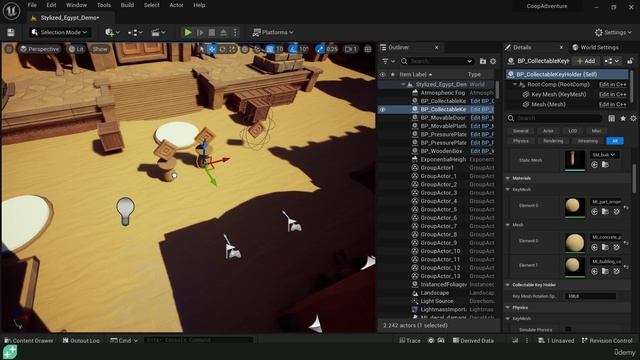Open the Settings dropdown in toolbar
This screenshot has height=360, width=640.
[613, 32]
